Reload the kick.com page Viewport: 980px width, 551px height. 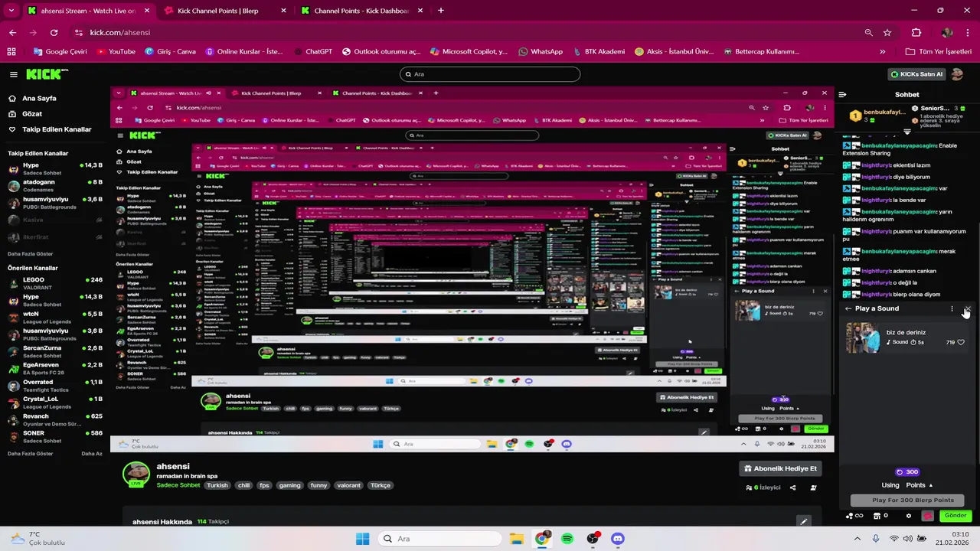(x=54, y=33)
